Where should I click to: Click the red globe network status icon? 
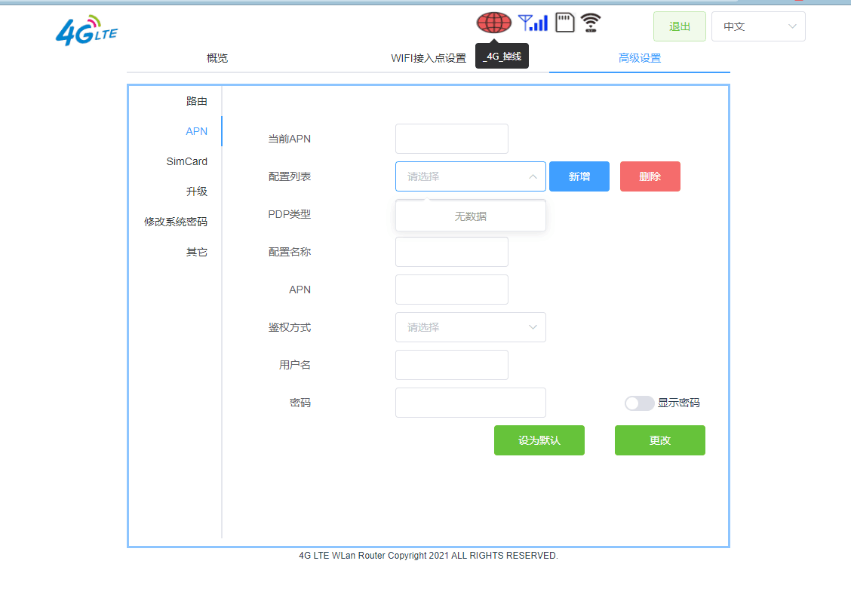(x=494, y=23)
